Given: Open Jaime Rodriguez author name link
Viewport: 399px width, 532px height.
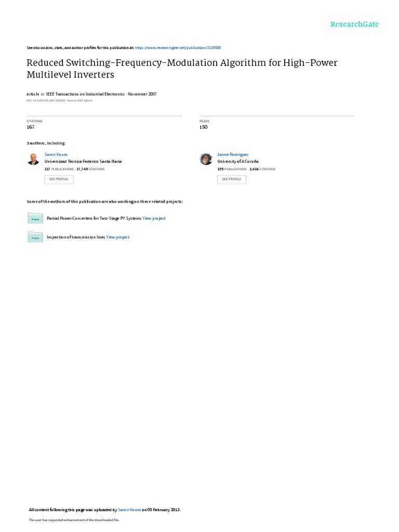Looking at the screenshot, I should click(x=233, y=154).
